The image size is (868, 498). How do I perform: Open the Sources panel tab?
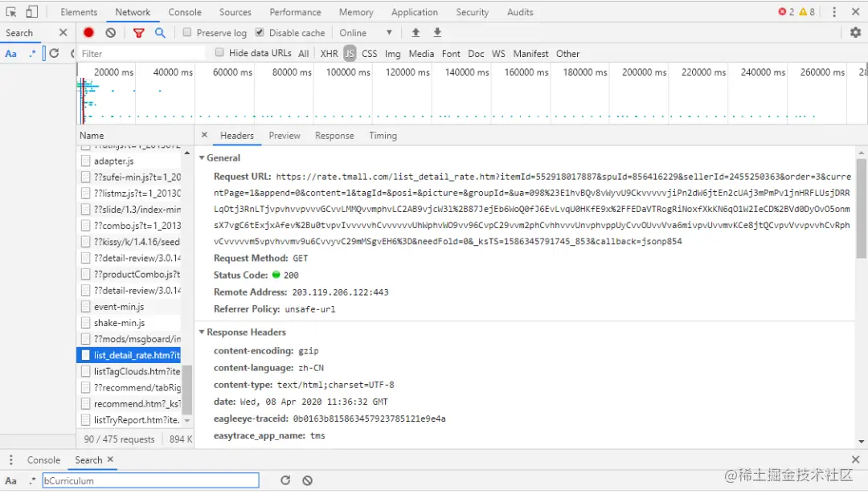pos(235,11)
